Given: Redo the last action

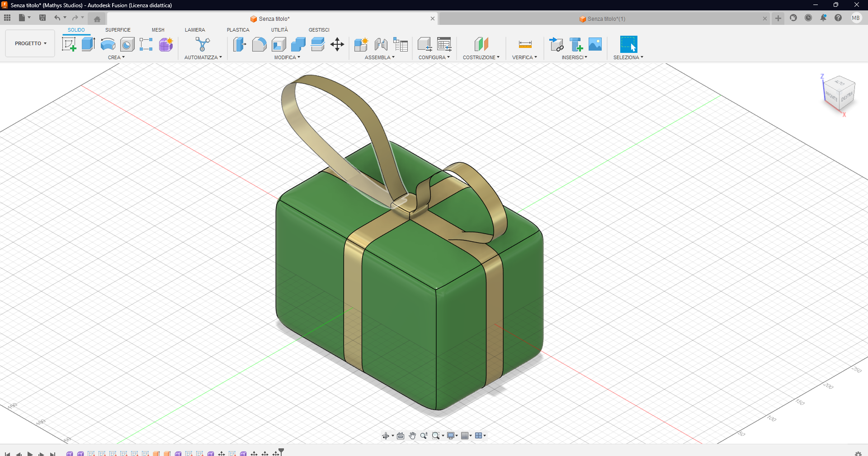Looking at the screenshot, I should [x=75, y=18].
